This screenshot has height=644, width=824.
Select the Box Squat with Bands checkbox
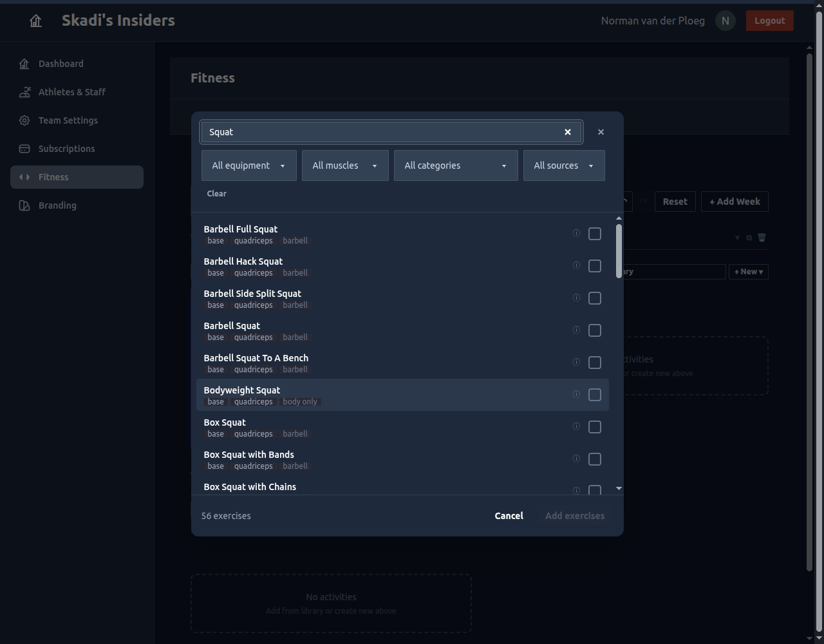point(595,459)
